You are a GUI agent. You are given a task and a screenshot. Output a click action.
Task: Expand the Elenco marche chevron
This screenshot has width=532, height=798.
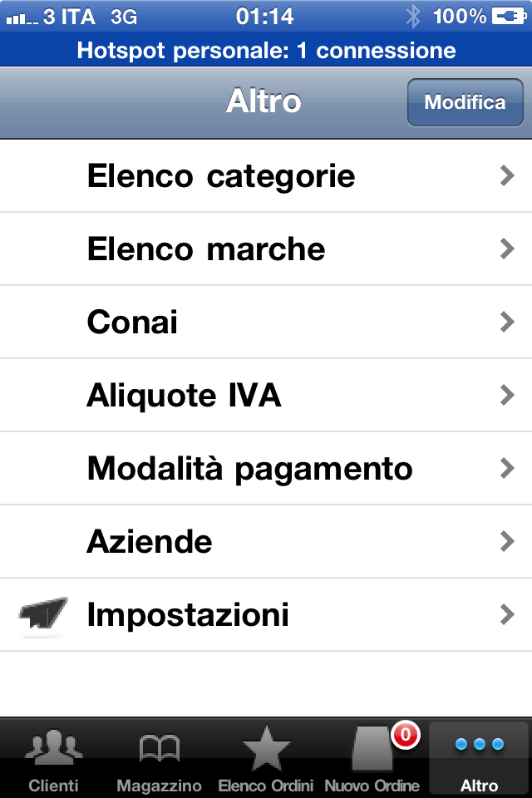coord(507,249)
